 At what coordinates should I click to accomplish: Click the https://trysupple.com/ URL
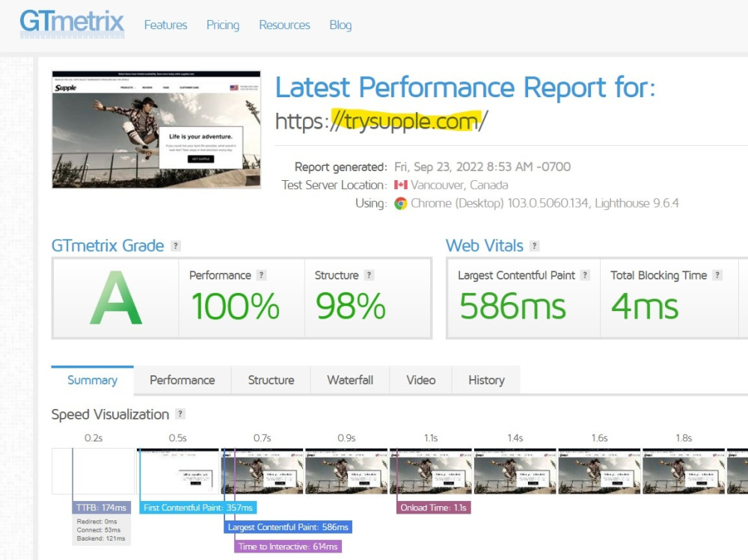click(x=381, y=121)
